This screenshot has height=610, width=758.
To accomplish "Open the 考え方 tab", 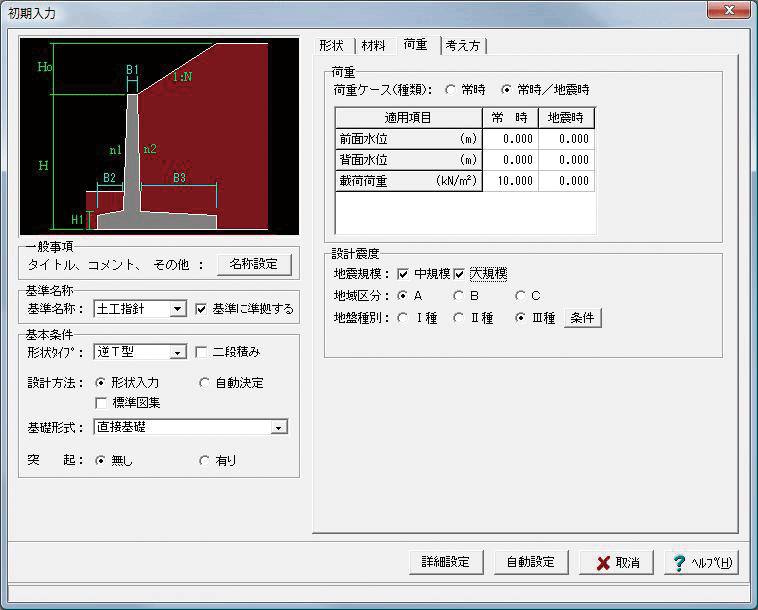I will point(463,46).
